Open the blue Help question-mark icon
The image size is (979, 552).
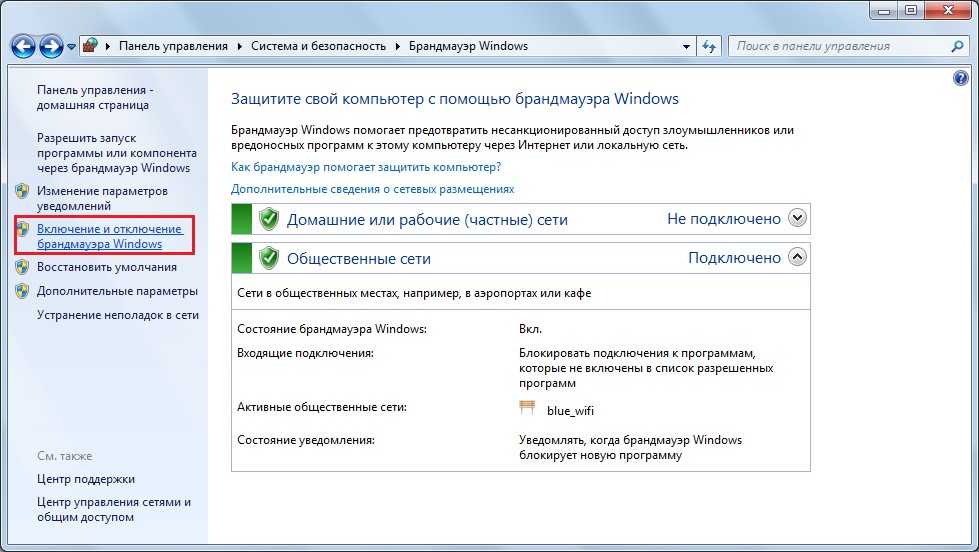point(961,78)
